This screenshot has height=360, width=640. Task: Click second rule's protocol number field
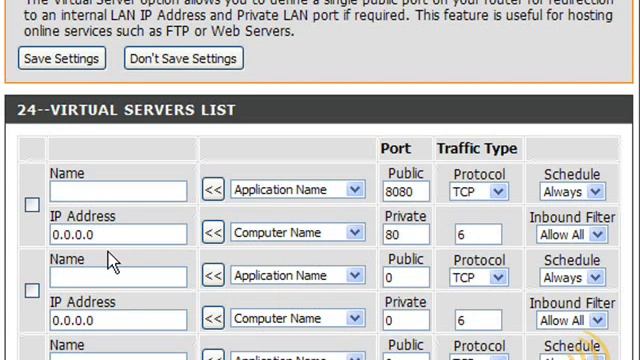(478, 320)
